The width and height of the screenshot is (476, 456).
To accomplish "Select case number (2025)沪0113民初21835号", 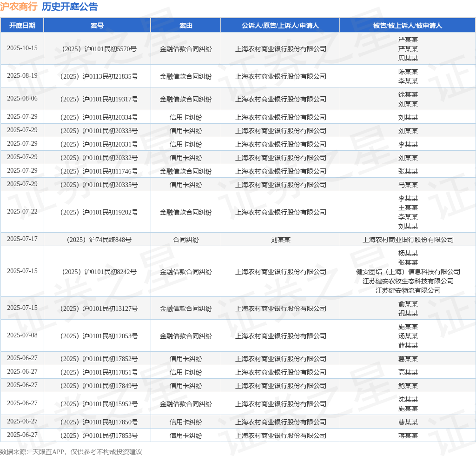I will (x=99, y=76).
